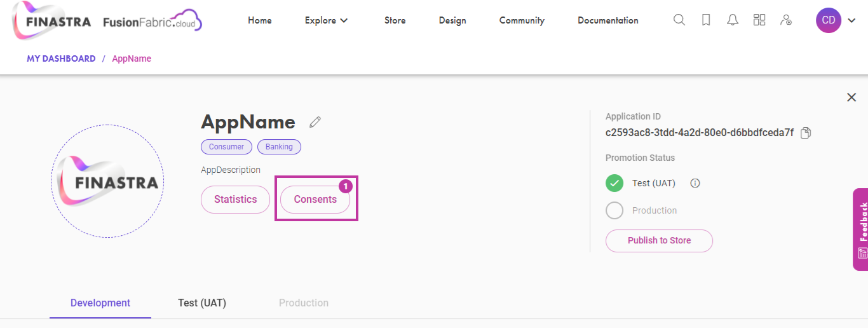Switch to the Development tab
Image resolution: width=868 pixels, height=328 pixels.
(100, 303)
